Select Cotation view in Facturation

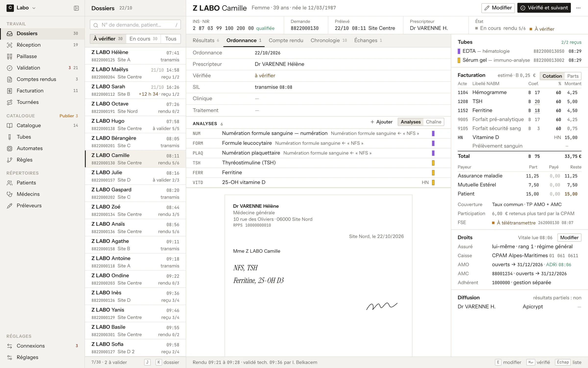552,76
